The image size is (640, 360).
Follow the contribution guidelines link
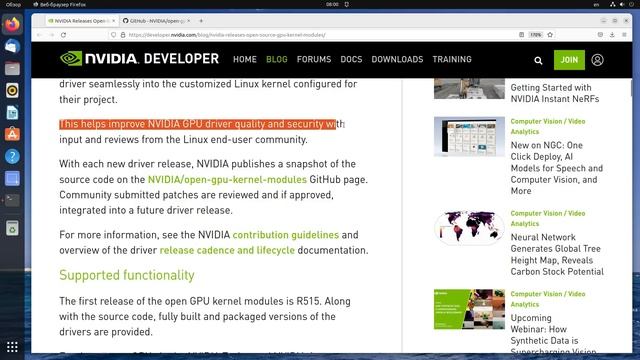click(x=286, y=235)
